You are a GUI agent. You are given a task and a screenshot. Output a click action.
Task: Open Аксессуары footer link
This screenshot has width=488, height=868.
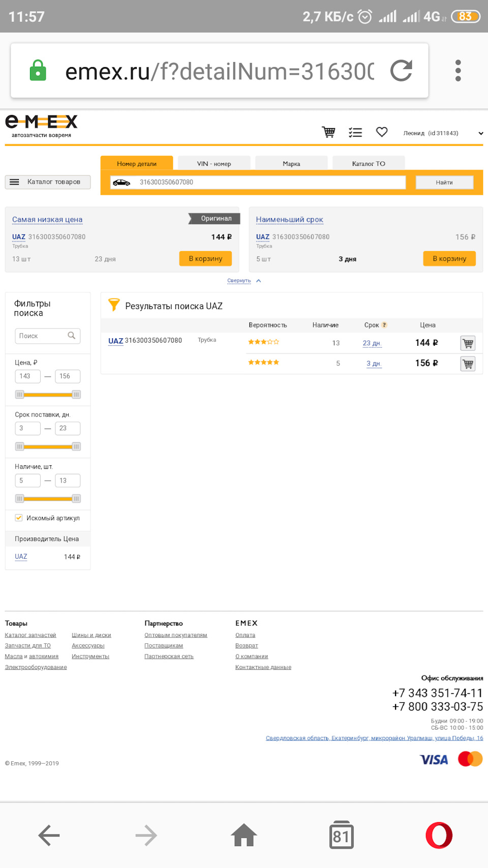click(x=88, y=646)
